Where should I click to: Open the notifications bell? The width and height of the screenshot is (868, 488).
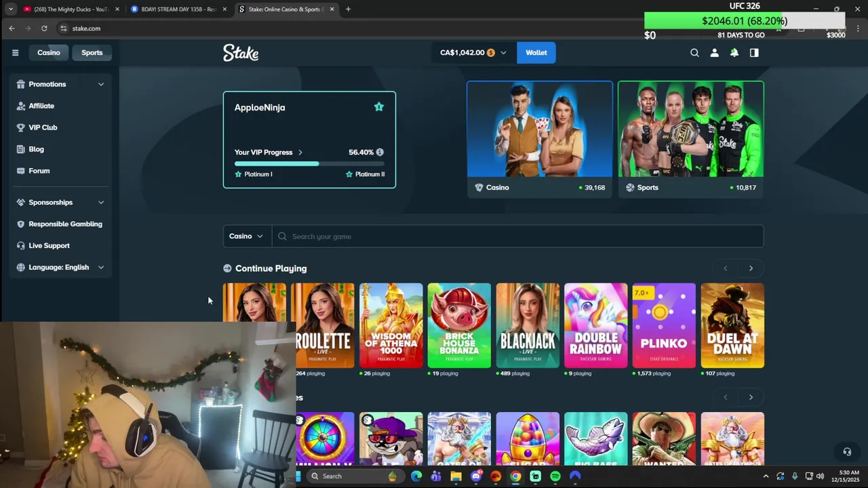click(734, 52)
